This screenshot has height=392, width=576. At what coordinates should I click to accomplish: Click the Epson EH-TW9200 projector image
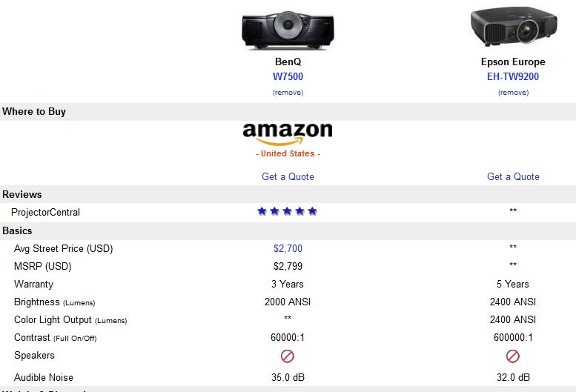(514, 26)
